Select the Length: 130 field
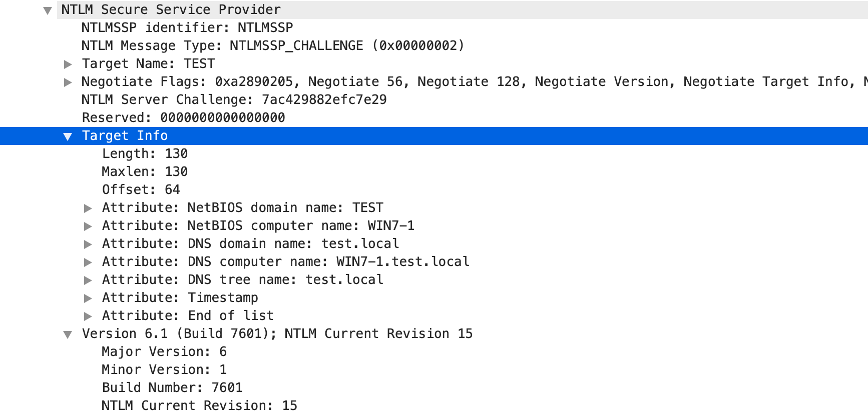868x414 pixels. [x=145, y=153]
